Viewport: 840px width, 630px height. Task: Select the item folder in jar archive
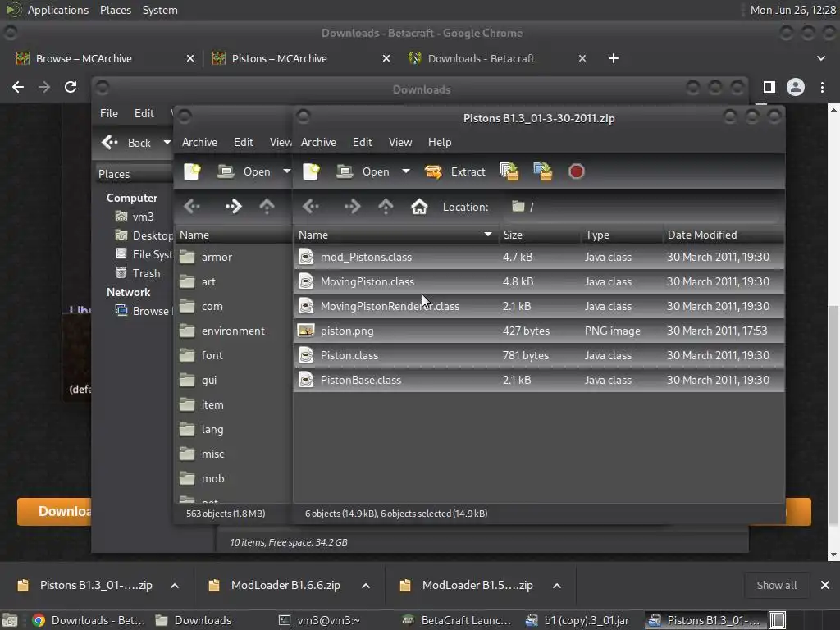click(233, 405)
